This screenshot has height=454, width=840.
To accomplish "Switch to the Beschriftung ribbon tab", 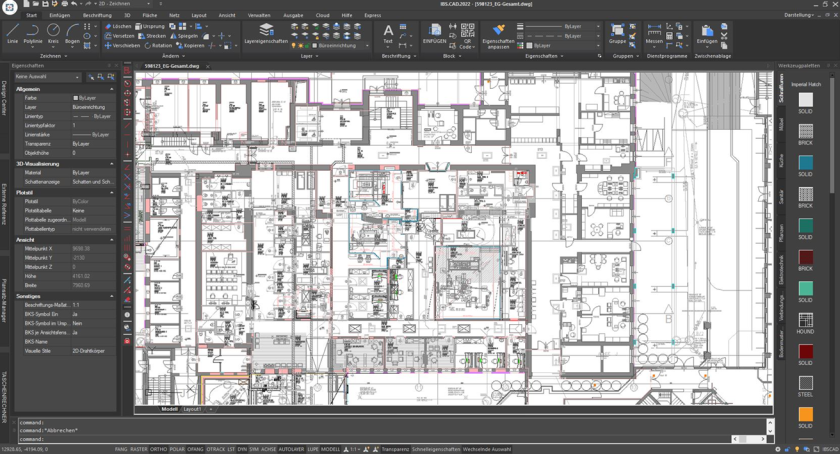I will tap(97, 16).
